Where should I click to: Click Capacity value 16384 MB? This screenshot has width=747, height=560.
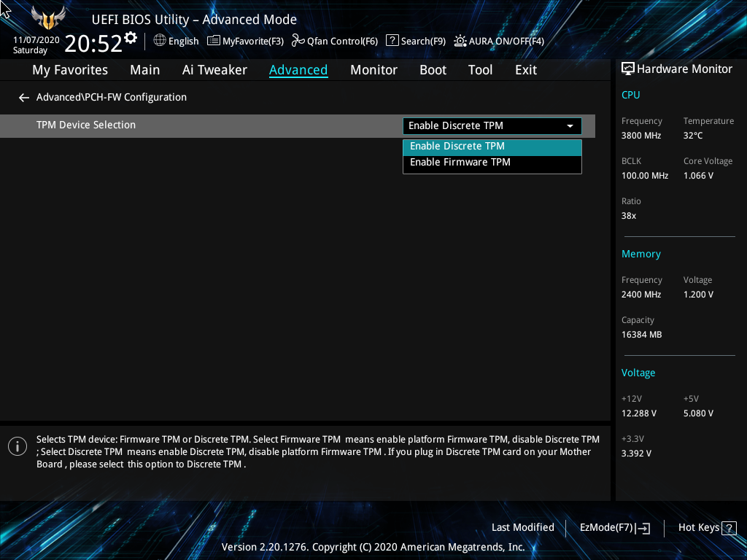tap(641, 335)
